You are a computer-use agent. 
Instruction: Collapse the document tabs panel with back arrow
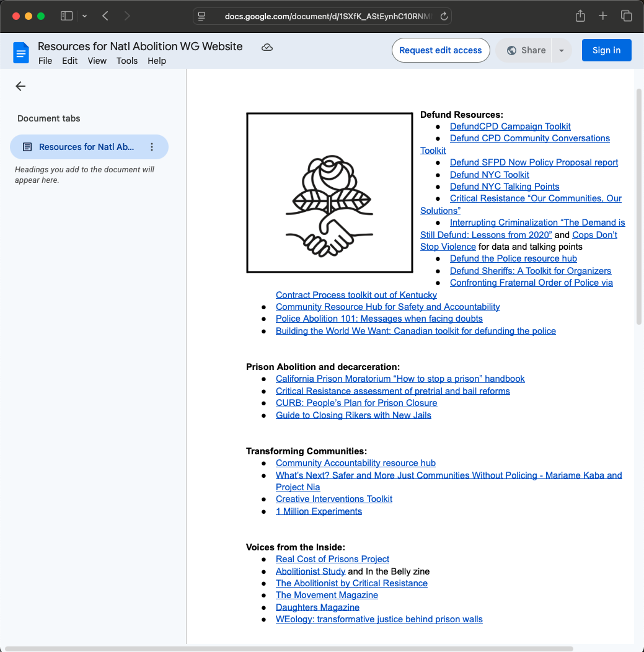tap(20, 86)
